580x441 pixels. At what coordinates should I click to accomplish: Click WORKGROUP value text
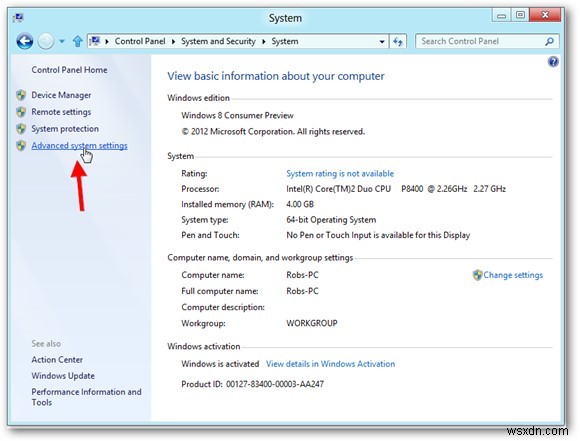[312, 323]
